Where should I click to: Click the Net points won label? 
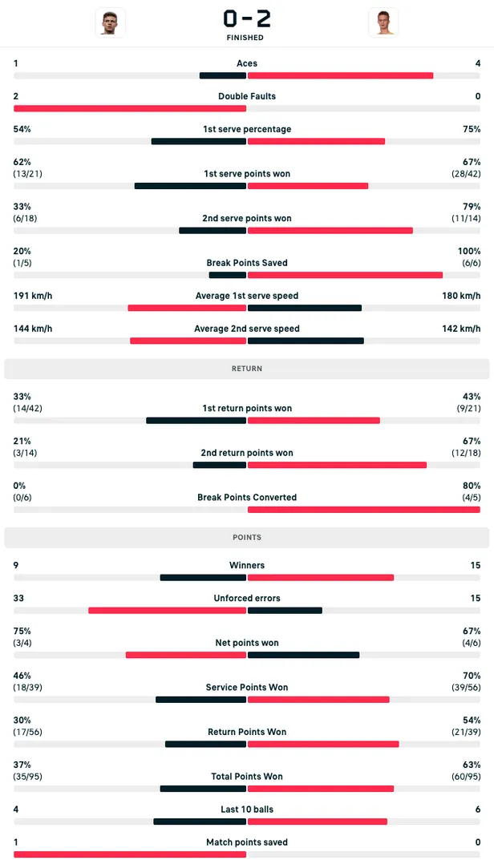pos(247,643)
